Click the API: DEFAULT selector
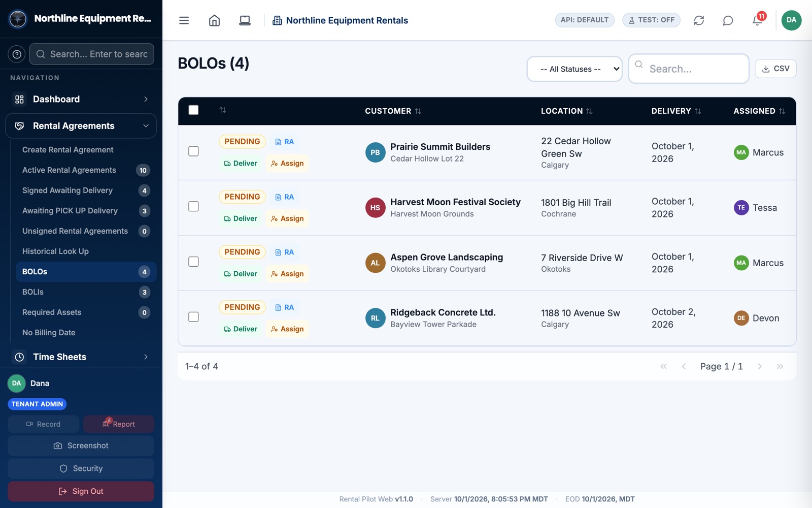The image size is (812, 508). [585, 20]
